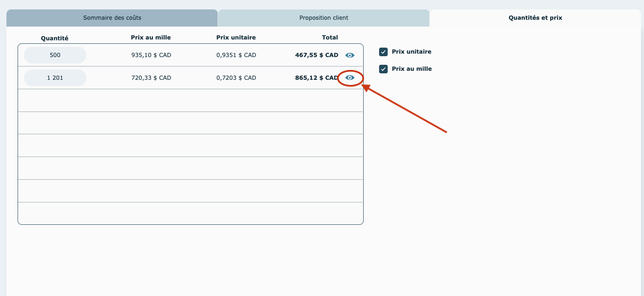Click the 467,55 $ CAD total amount

316,55
